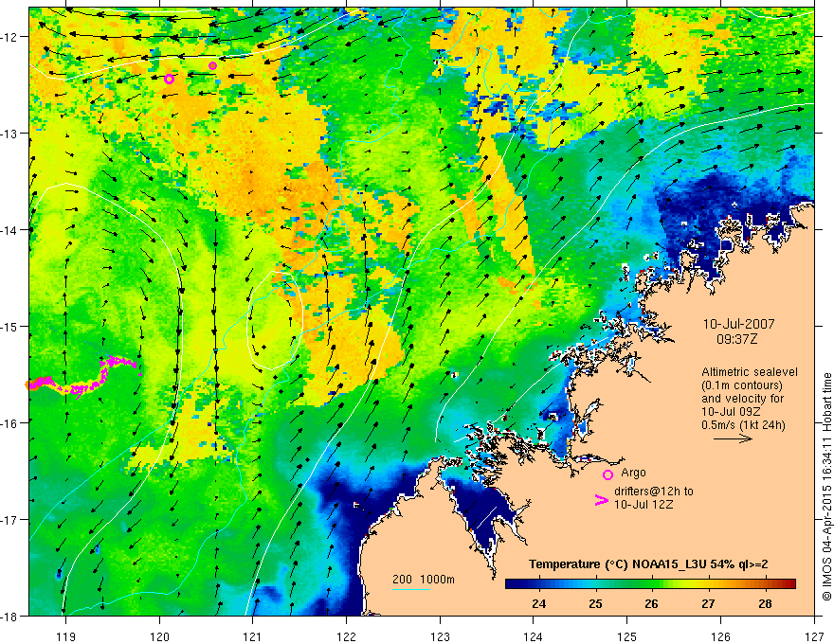Click the magenta drifters arrowhead legend symbol
This screenshot has width=834, height=644.
(601, 500)
